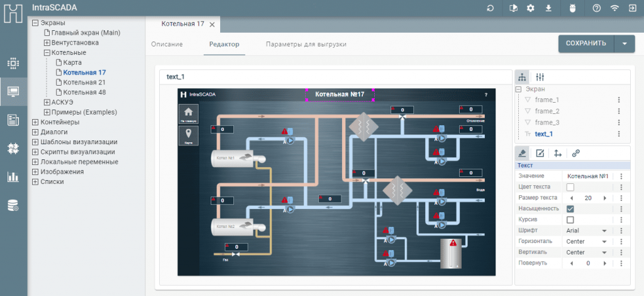The width and height of the screenshot is (644, 296).
Task: Click the Wi-Fi connection status icon
Action: click(x=614, y=8)
